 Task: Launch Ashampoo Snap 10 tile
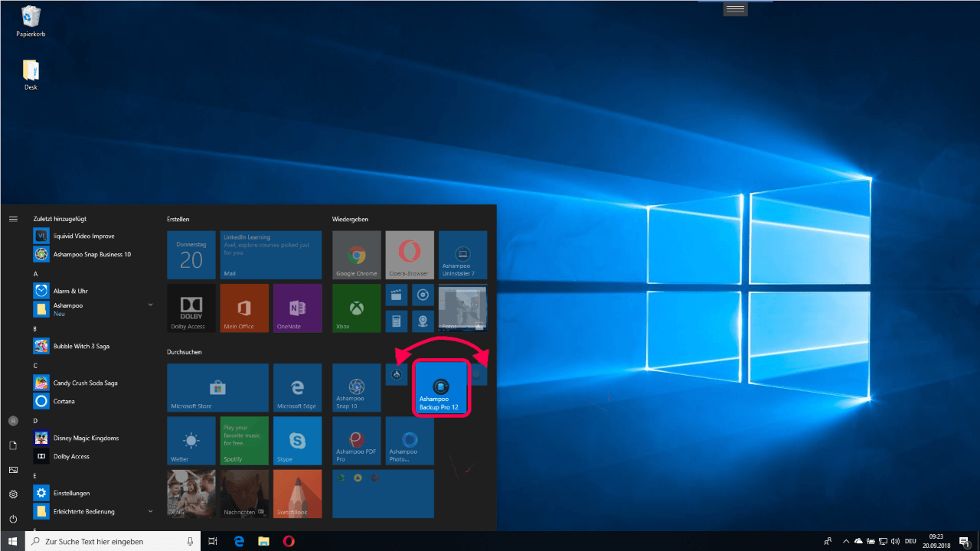pyautogui.click(x=356, y=387)
